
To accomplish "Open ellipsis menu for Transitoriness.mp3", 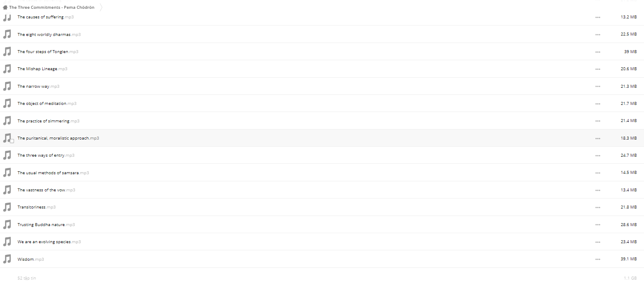I will 598,207.
